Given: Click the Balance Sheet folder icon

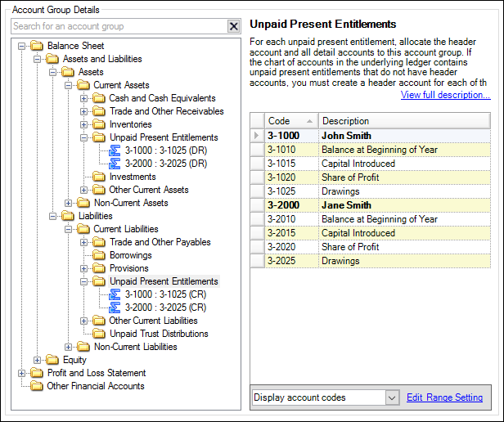Looking at the screenshot, I should coord(38,46).
